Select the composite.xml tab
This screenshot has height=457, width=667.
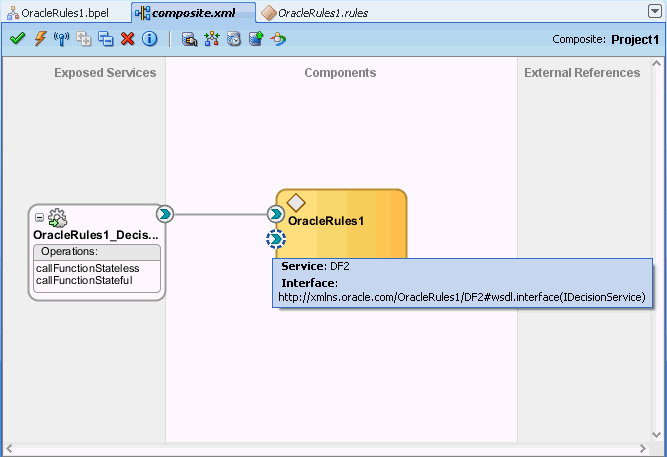pos(194,13)
